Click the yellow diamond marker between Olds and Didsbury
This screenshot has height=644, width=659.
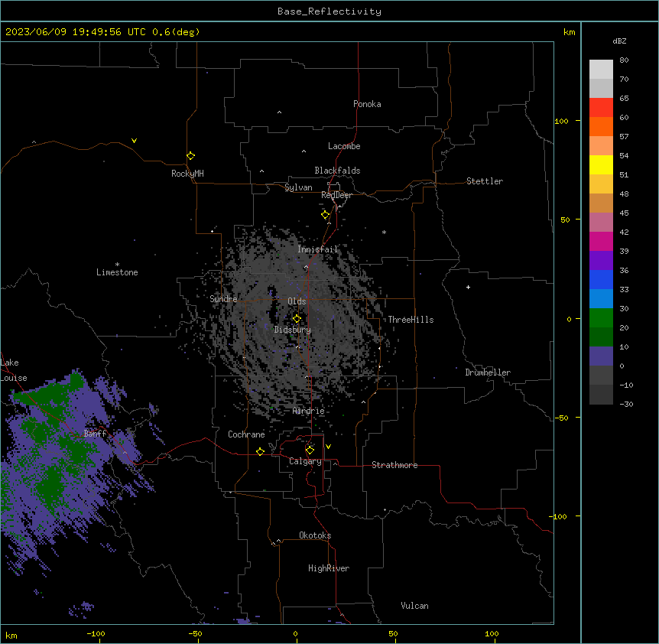pos(297,319)
